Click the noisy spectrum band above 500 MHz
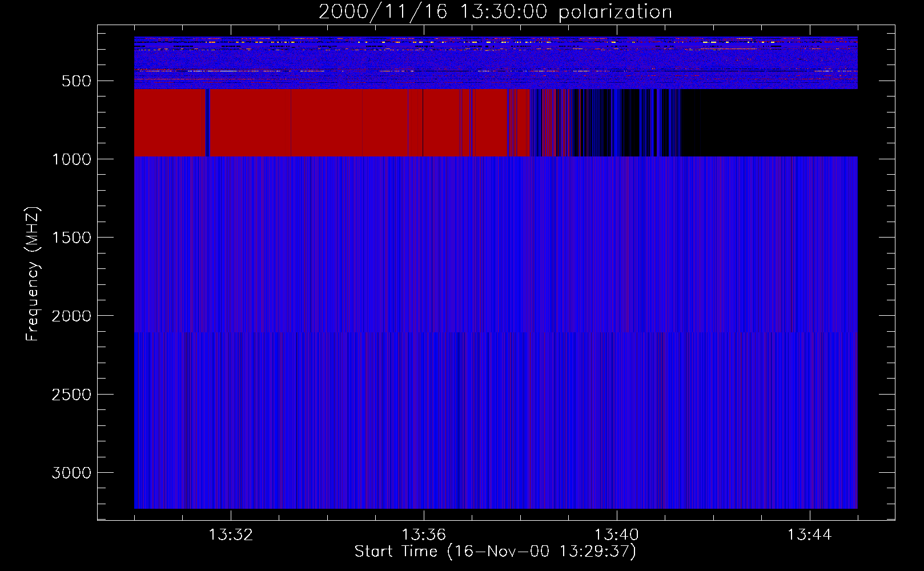Viewport: 924px width, 571px height. coord(496,63)
